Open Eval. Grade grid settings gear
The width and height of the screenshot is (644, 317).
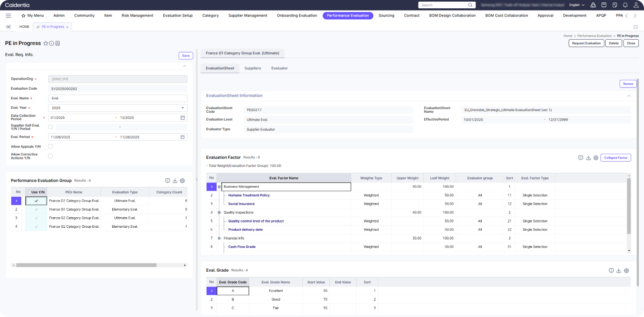coord(626,270)
